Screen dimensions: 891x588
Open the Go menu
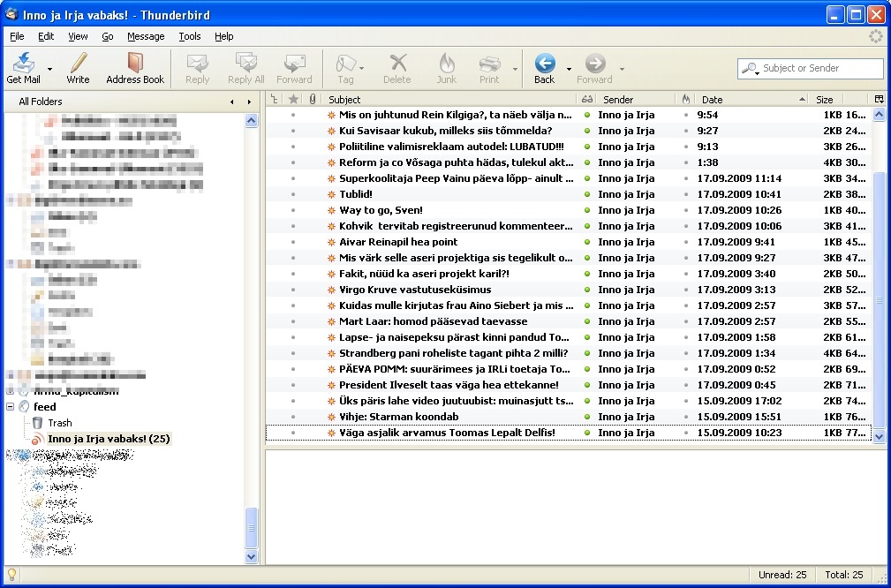pyautogui.click(x=108, y=36)
